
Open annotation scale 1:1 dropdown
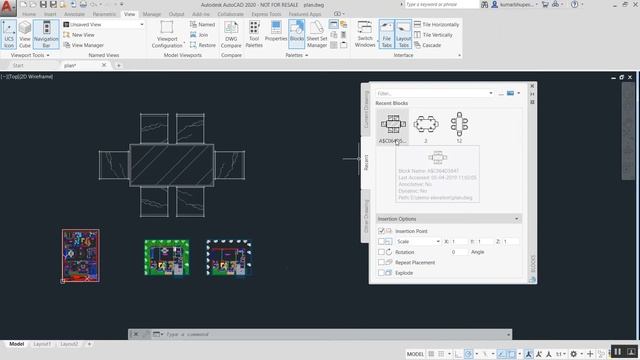point(561,354)
